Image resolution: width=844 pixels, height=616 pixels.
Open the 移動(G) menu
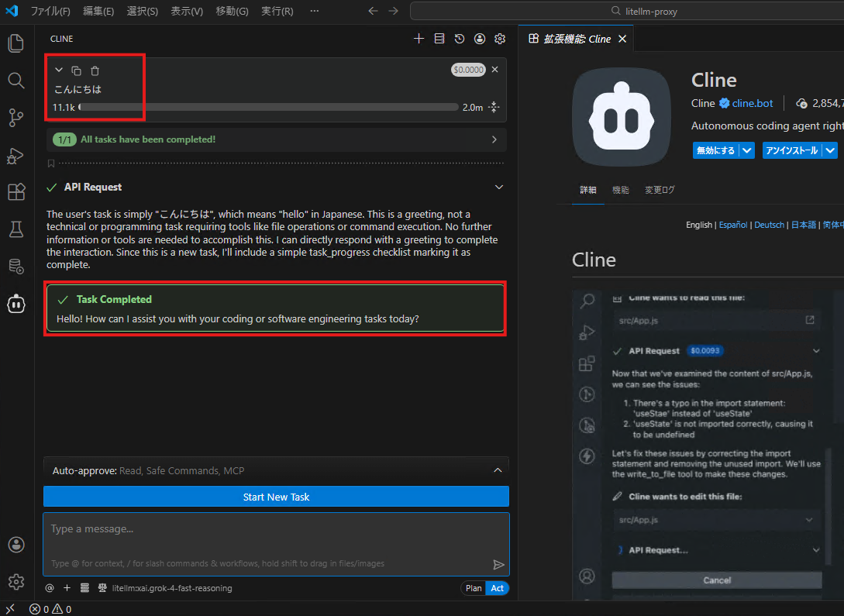click(232, 12)
